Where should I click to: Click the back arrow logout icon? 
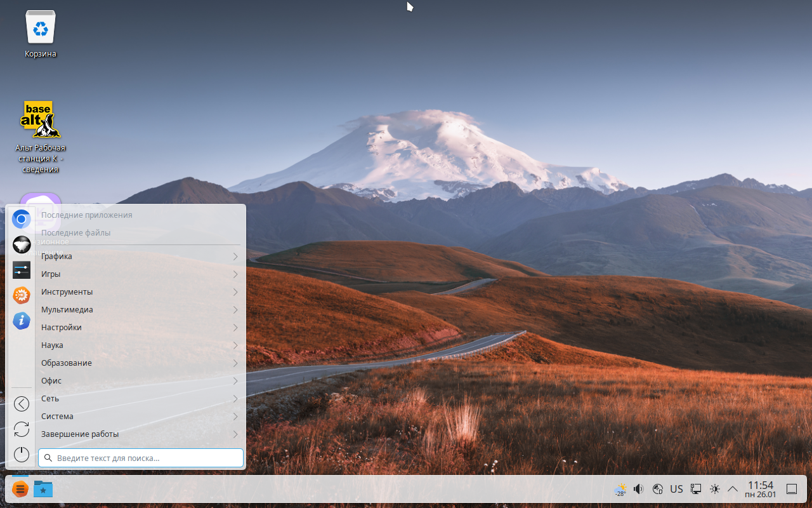pyautogui.click(x=22, y=404)
